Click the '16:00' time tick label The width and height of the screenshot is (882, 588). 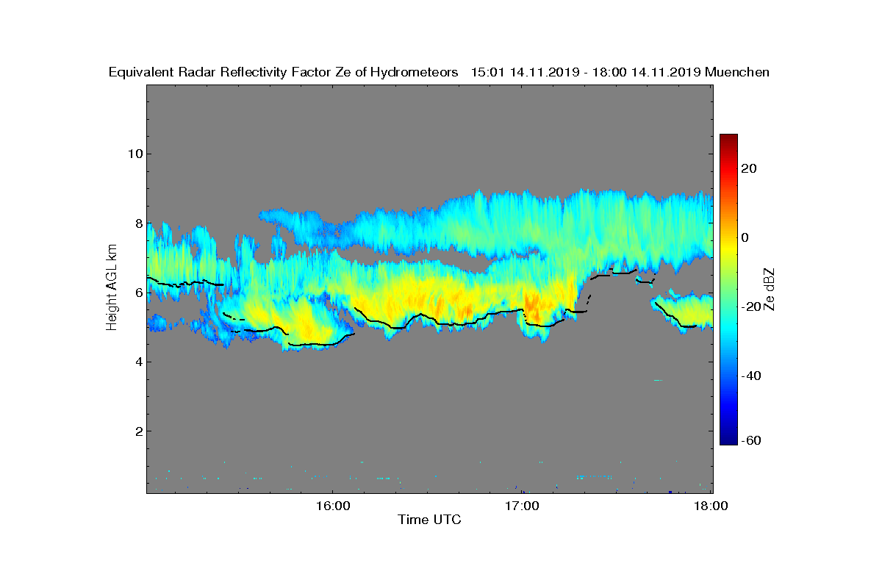coord(331,506)
